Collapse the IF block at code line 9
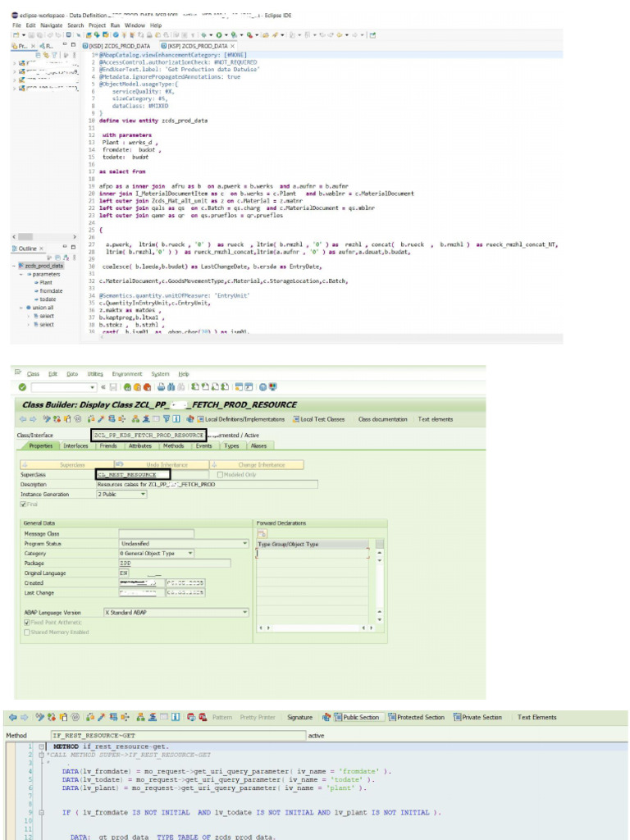The image size is (630, 840). point(41,813)
